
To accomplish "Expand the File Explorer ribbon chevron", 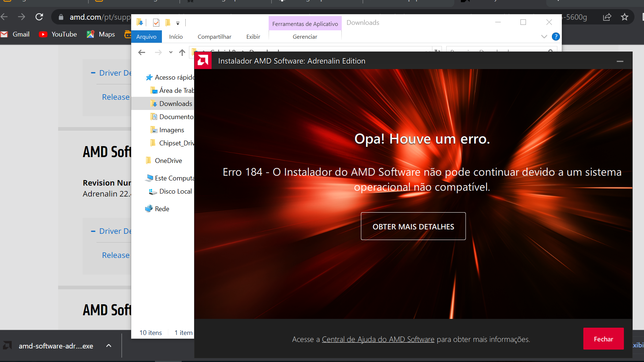I will (544, 37).
